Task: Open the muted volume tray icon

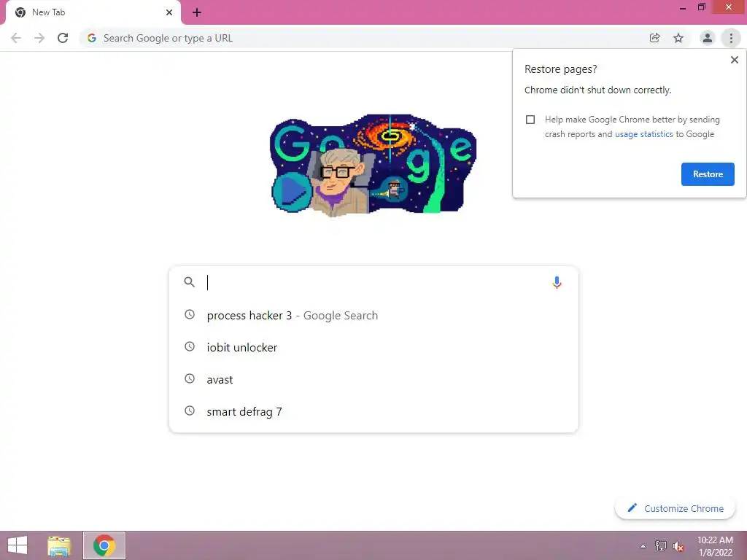Action: pyautogui.click(x=678, y=546)
